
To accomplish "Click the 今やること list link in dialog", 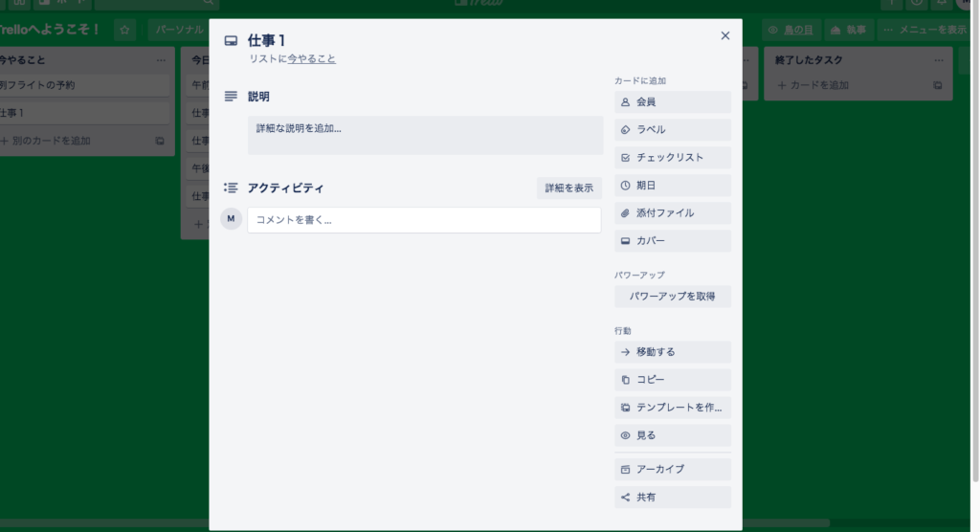I will click(x=311, y=58).
